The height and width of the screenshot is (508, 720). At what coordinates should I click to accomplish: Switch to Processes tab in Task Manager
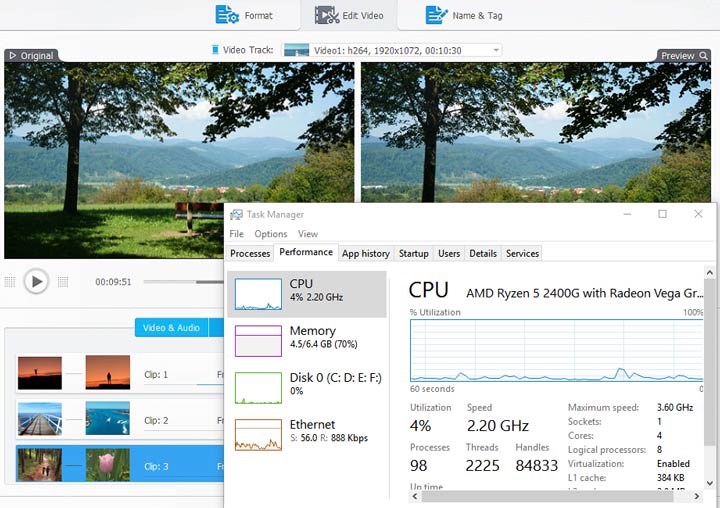(x=250, y=253)
